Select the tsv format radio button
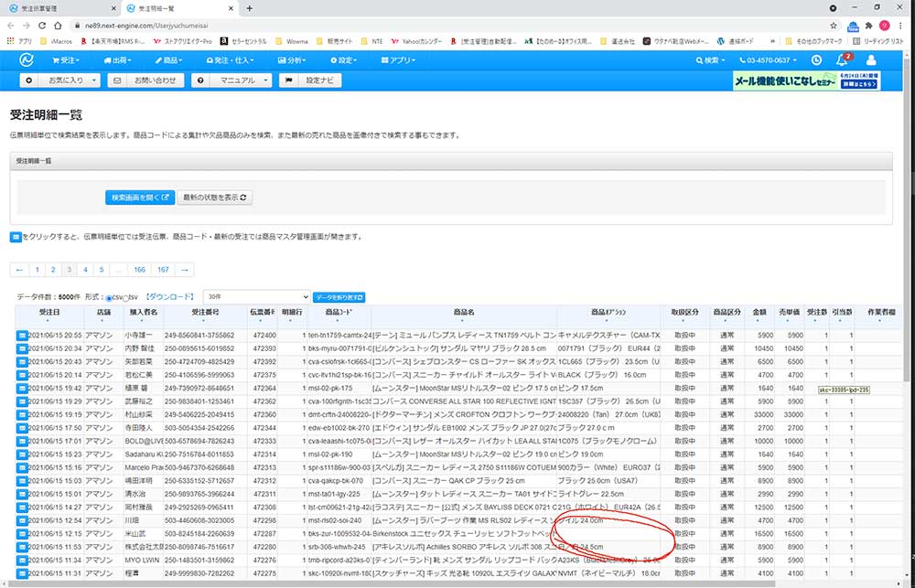915x588 pixels. (126, 299)
